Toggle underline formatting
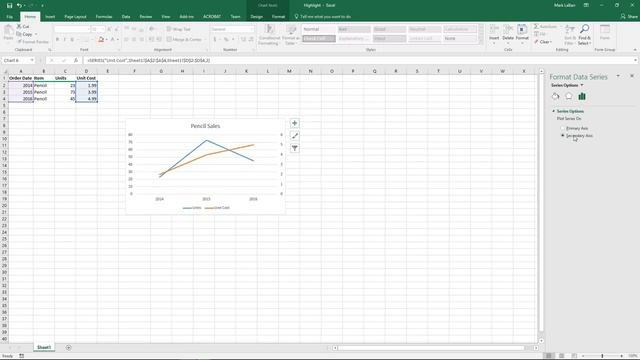The image size is (640, 360). pyautogui.click(x=72, y=40)
